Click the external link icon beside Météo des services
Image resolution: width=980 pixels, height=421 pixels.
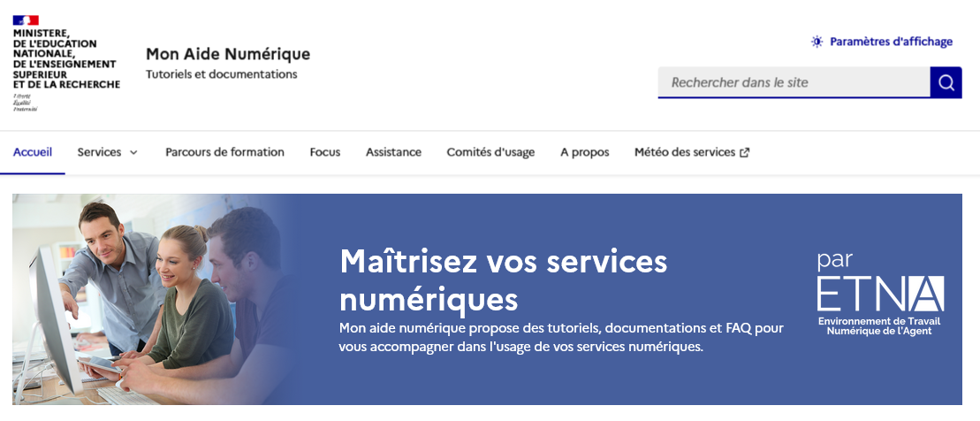point(745,152)
